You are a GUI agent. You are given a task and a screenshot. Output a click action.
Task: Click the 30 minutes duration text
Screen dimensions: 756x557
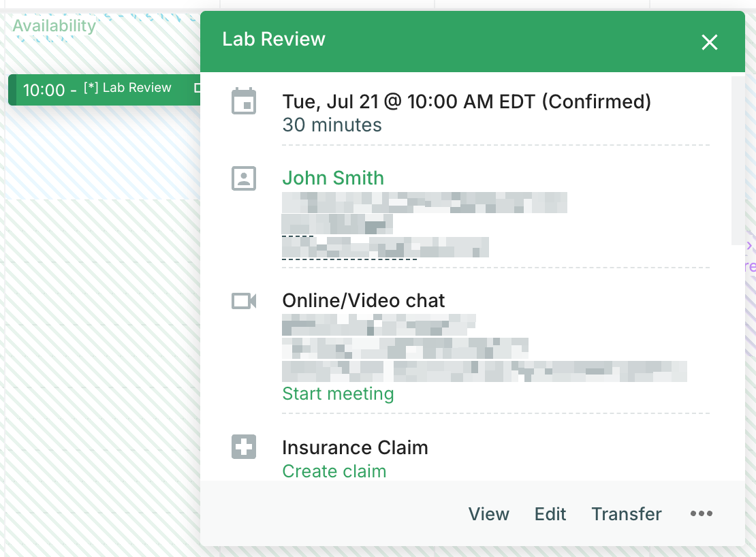click(x=332, y=125)
